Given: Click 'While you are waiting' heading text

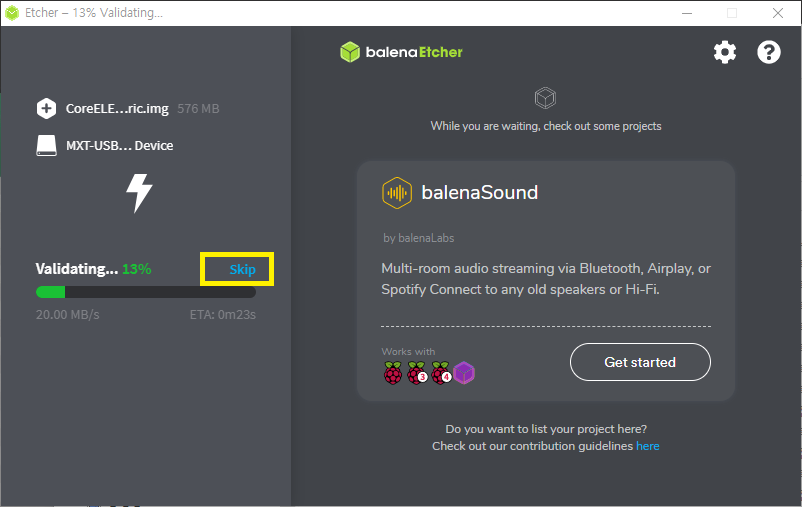Looking at the screenshot, I should pos(546,126).
